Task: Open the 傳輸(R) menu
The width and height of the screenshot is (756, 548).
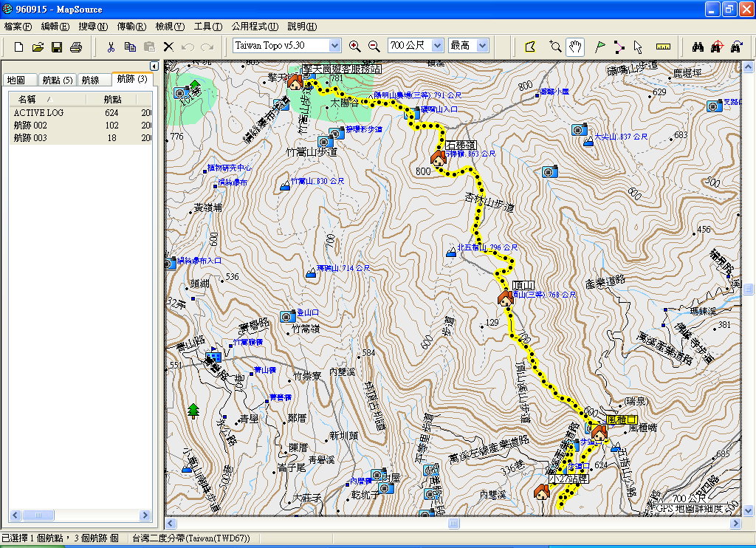Action: 131,27
